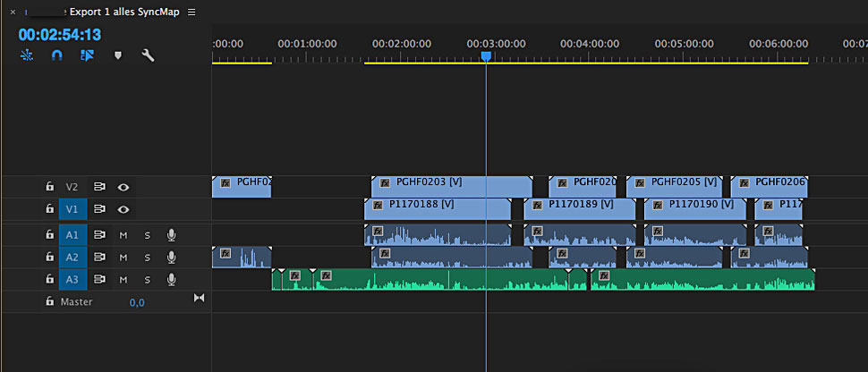Click the 00:02:54:13 playhead timecode
Image resolution: width=868 pixels, height=372 pixels.
coord(60,35)
